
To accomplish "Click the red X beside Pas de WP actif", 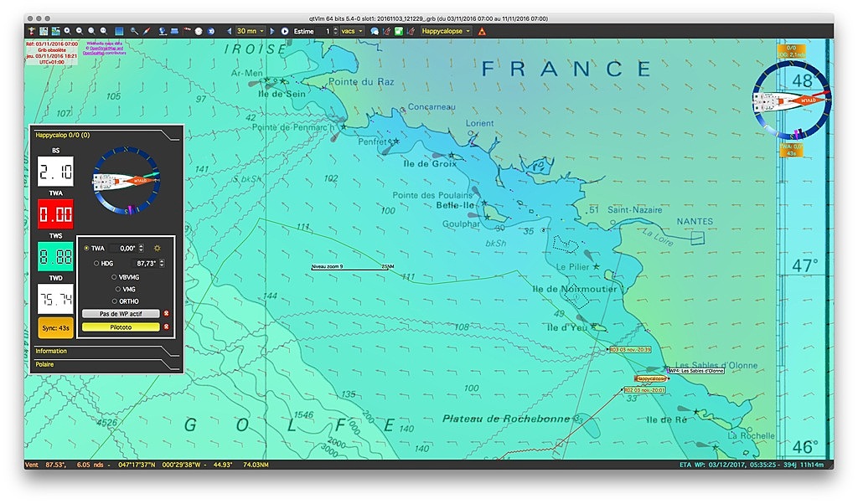I will tap(167, 314).
